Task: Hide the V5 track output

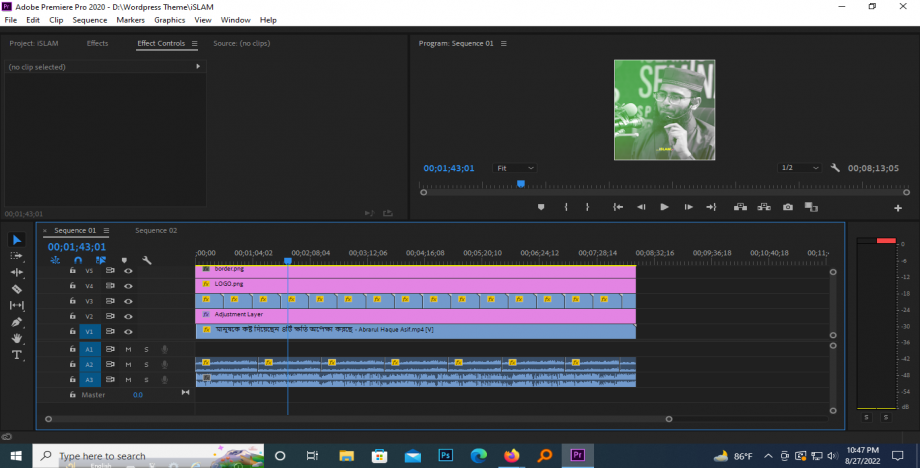Action: [x=128, y=270]
